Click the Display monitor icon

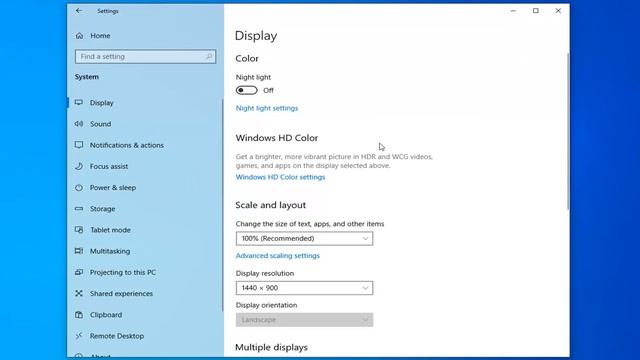click(x=79, y=102)
